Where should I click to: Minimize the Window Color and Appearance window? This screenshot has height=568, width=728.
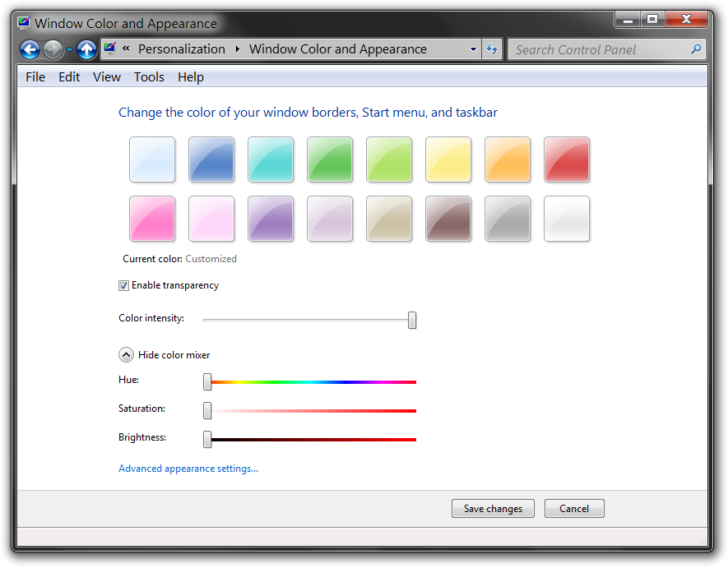coord(628,20)
